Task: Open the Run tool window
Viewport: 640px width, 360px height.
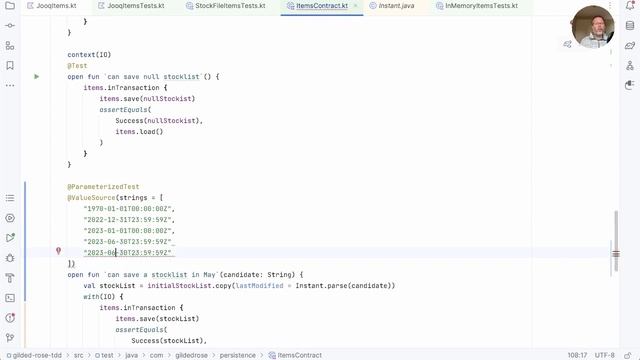Action: 10,238
